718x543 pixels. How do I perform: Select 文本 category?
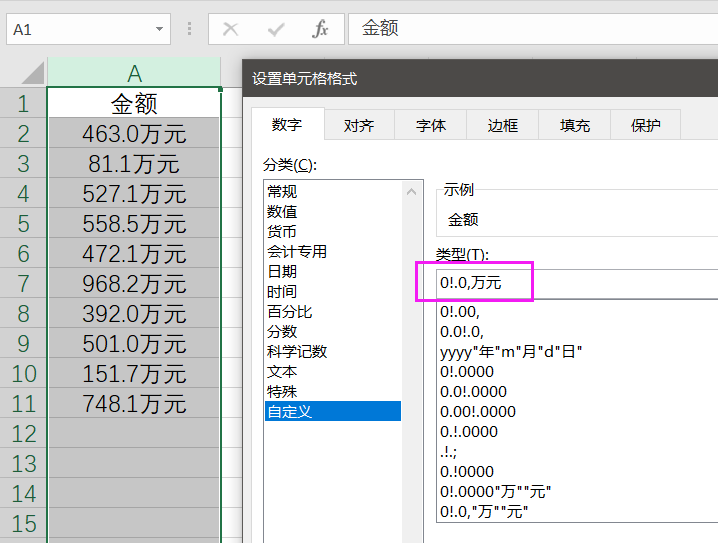[333, 371]
